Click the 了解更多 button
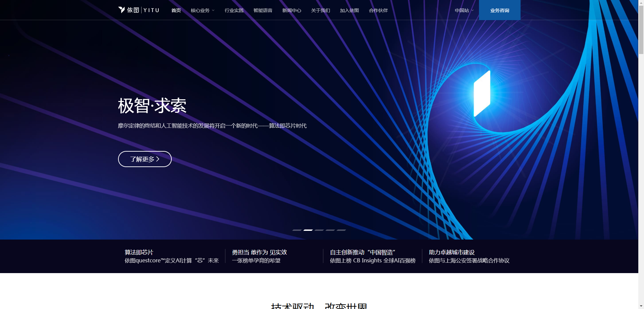644x309 pixels. point(145,159)
